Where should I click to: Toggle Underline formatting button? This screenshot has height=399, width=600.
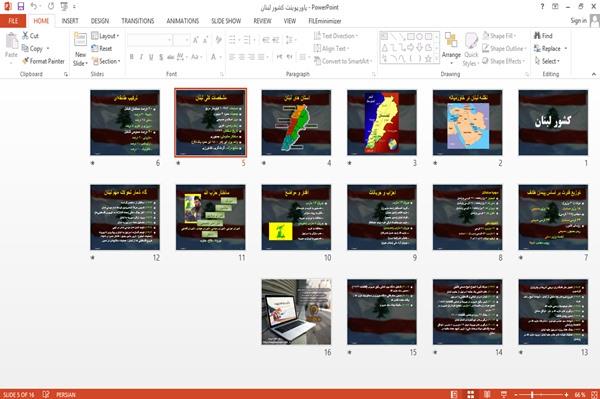[x=151, y=57]
